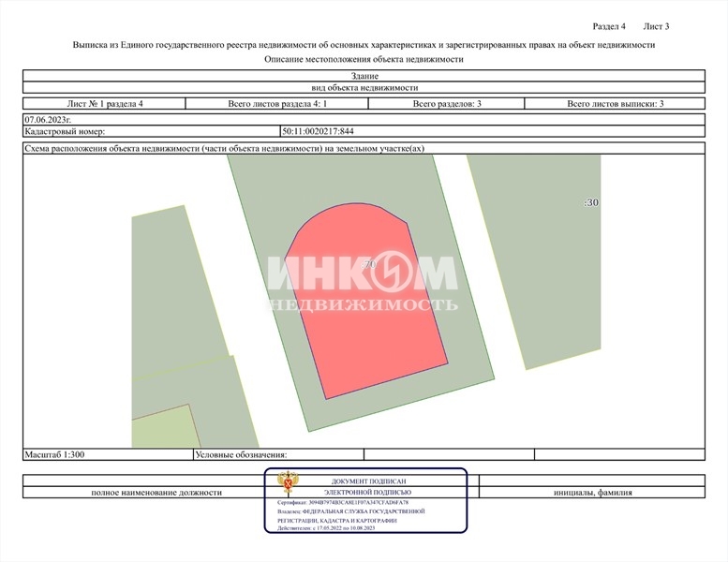Screen dimensions: 728x562
Task: Click 'ДОКУМЕНТ ПОДПИСАН' stamp heading
Action: tap(368, 481)
